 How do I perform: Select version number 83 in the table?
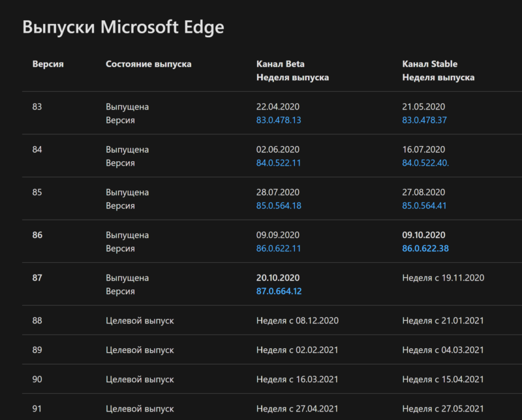click(x=37, y=107)
